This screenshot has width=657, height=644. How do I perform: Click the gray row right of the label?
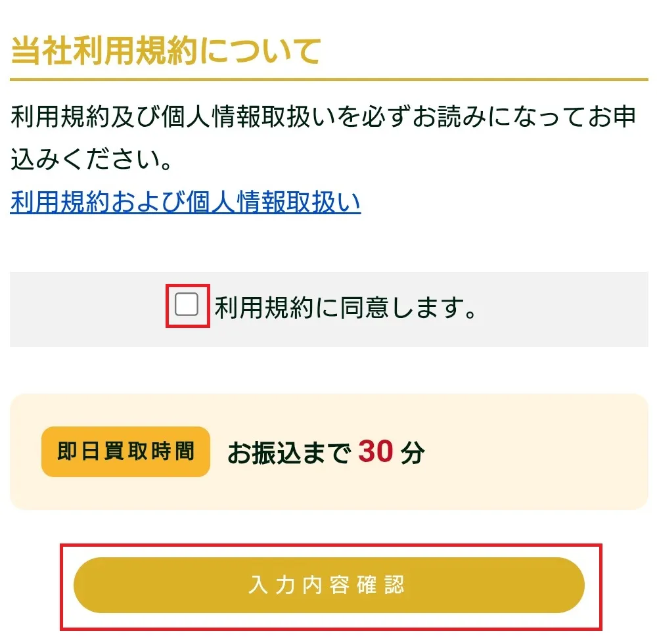tap(565, 309)
